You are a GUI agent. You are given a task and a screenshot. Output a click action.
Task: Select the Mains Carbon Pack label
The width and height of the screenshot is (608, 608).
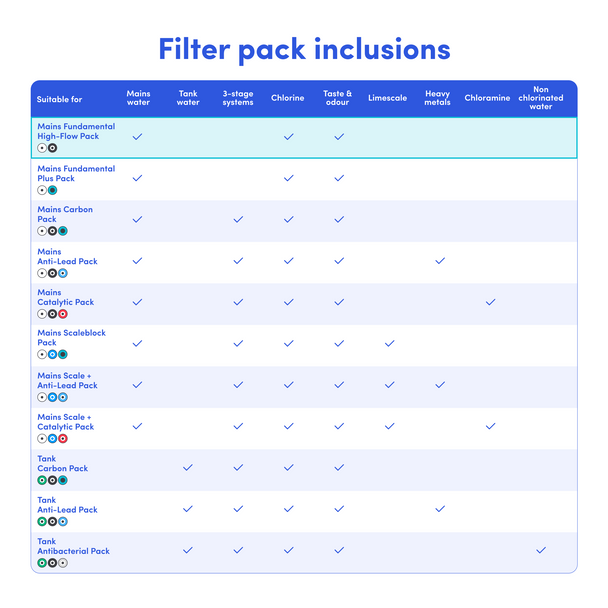[x=65, y=214]
